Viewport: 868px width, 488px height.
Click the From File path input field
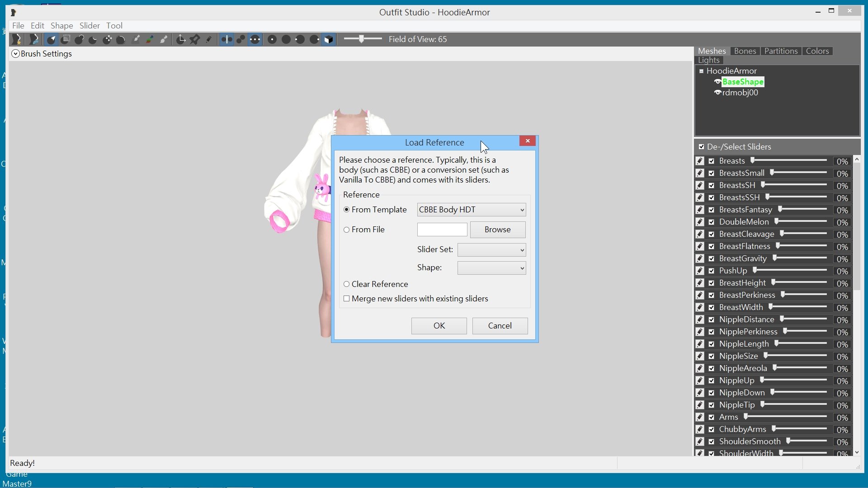442,230
